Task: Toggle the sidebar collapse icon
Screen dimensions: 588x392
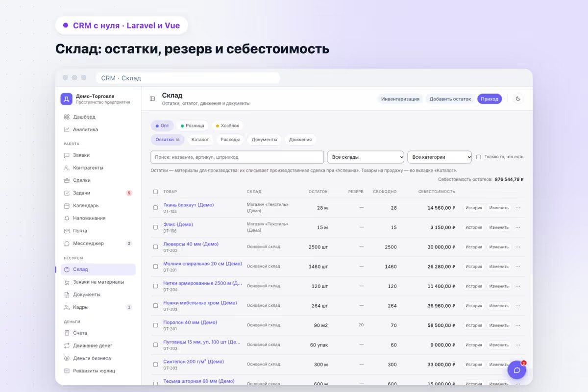Action: (152, 99)
